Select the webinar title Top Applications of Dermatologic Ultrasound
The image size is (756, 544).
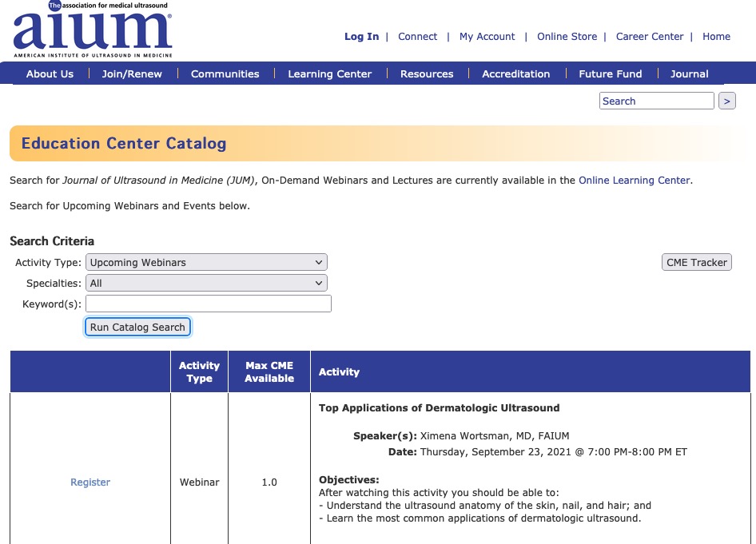pyautogui.click(x=440, y=407)
